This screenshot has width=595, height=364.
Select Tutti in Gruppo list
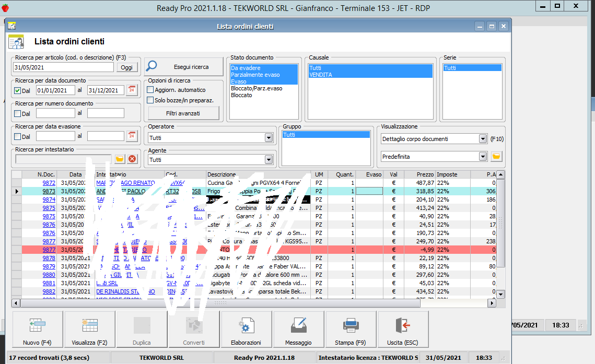click(x=326, y=135)
